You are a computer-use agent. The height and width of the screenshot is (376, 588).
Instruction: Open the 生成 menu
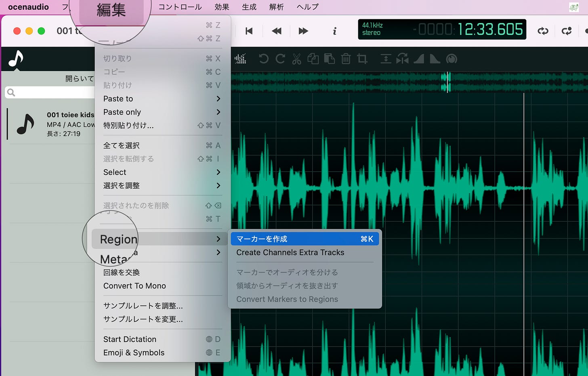tap(249, 7)
